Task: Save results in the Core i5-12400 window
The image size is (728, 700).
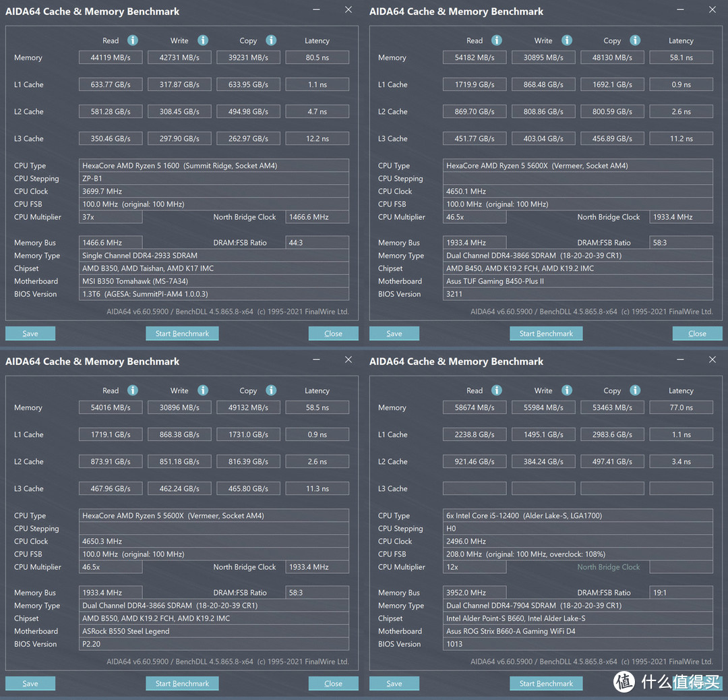Action: click(x=394, y=683)
